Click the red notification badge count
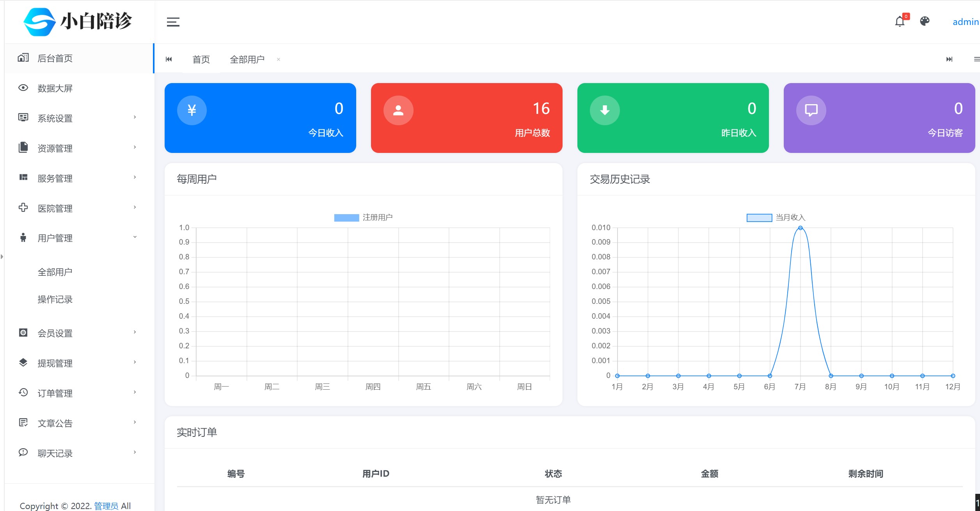 coord(906,16)
